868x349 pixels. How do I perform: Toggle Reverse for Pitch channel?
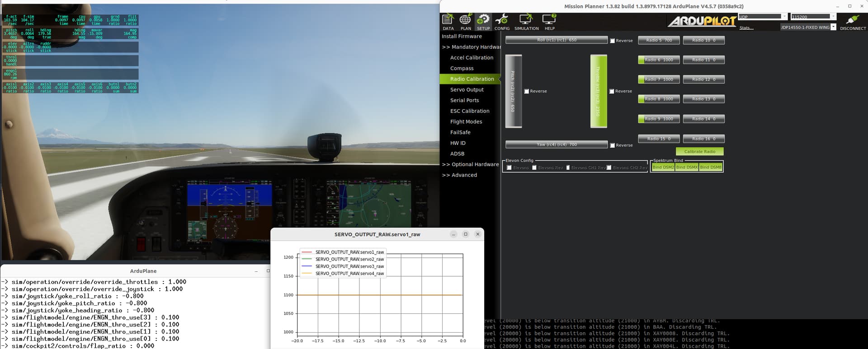coord(527,91)
